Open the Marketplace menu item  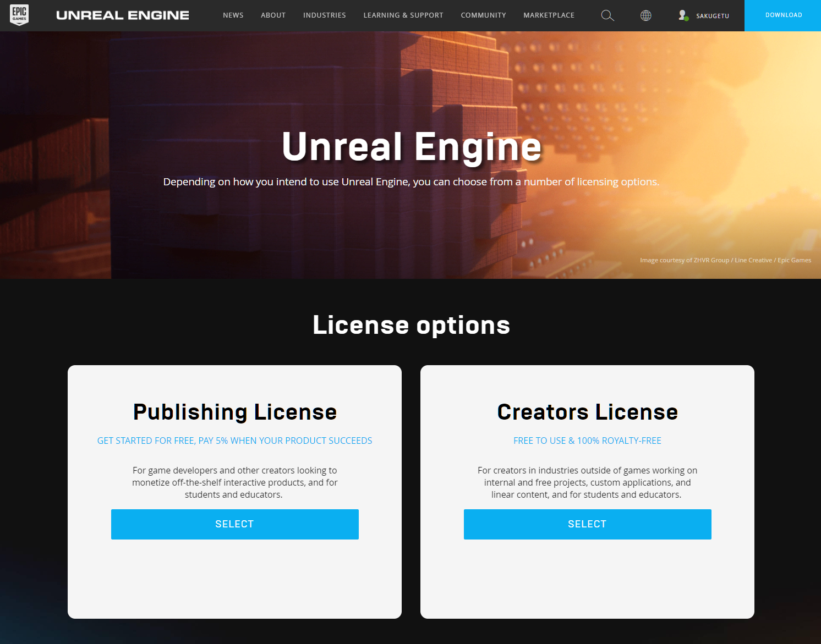click(x=549, y=15)
